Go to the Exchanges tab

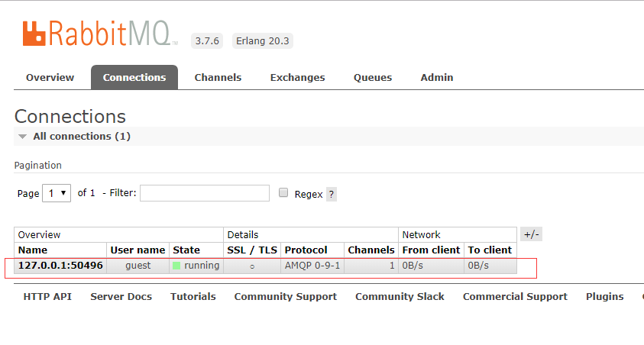coord(297,78)
